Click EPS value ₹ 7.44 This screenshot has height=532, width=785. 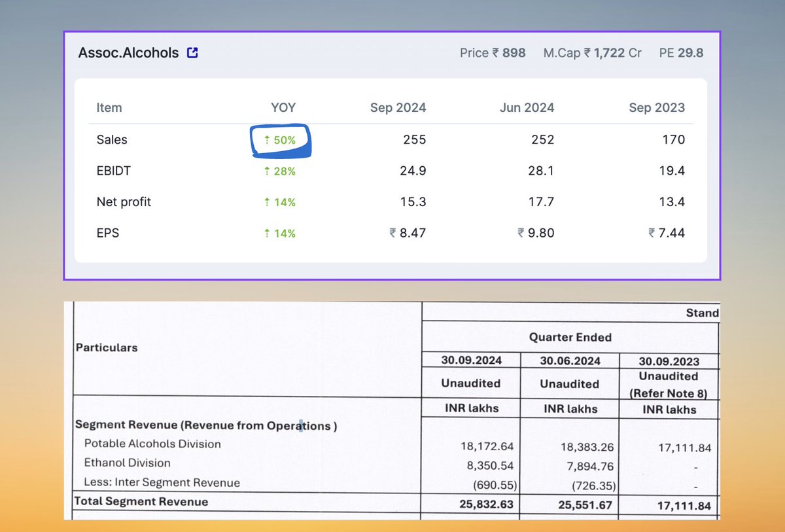pos(667,232)
